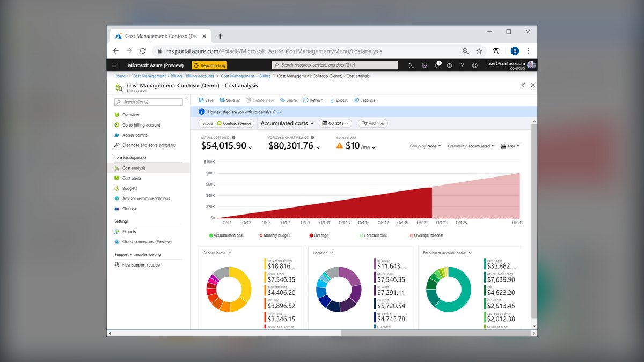Click the Advisor recommendations icon
Screen dimensions: 644x362
click(117, 198)
